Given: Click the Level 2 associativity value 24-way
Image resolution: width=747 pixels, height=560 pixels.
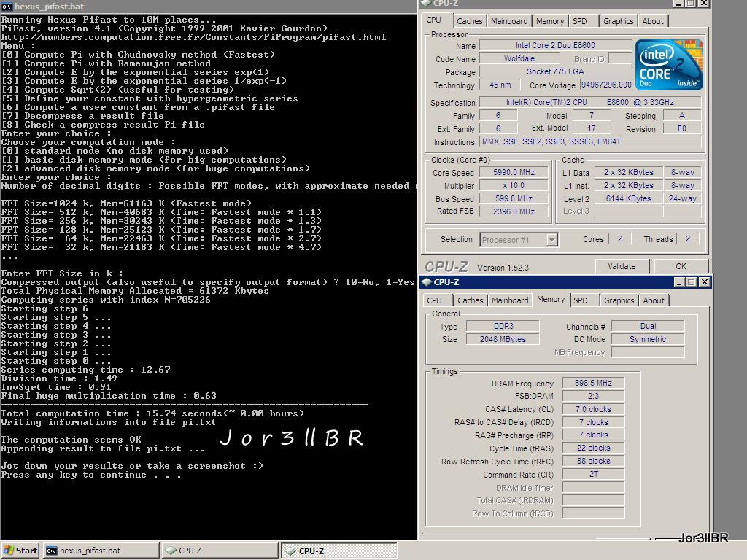Looking at the screenshot, I should (x=682, y=198).
